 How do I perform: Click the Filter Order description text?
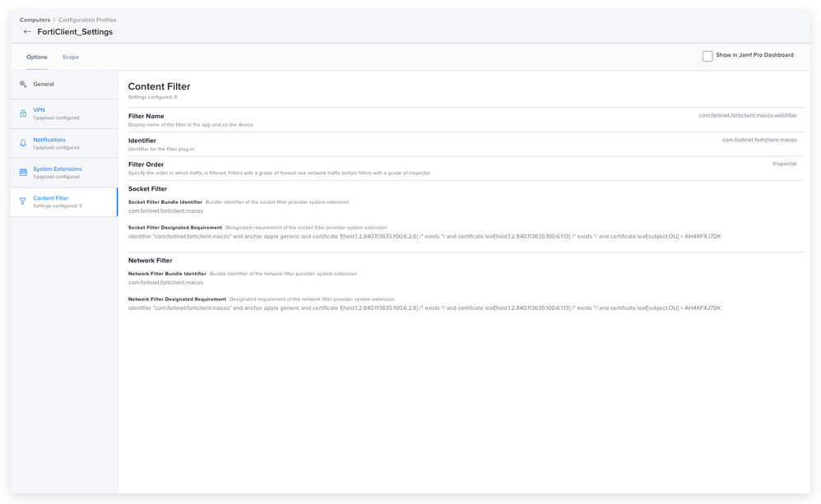[x=280, y=173]
